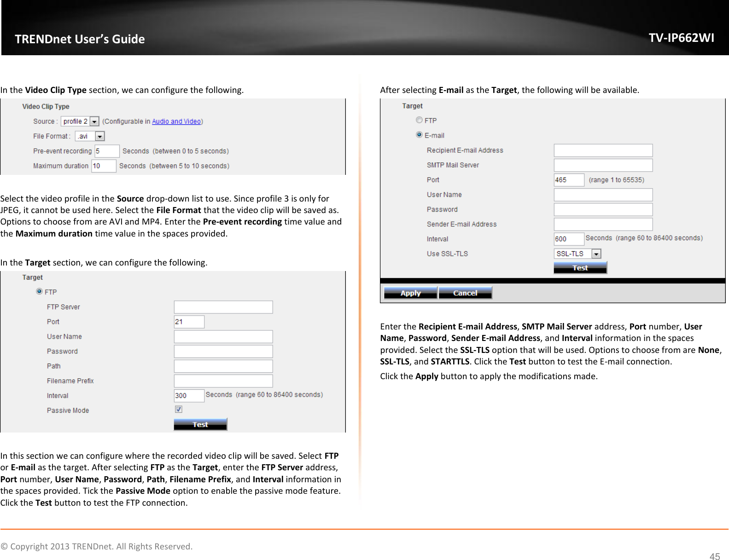The image size is (729, 560).
Task: Click the E-mail Password field
Action: point(603,209)
